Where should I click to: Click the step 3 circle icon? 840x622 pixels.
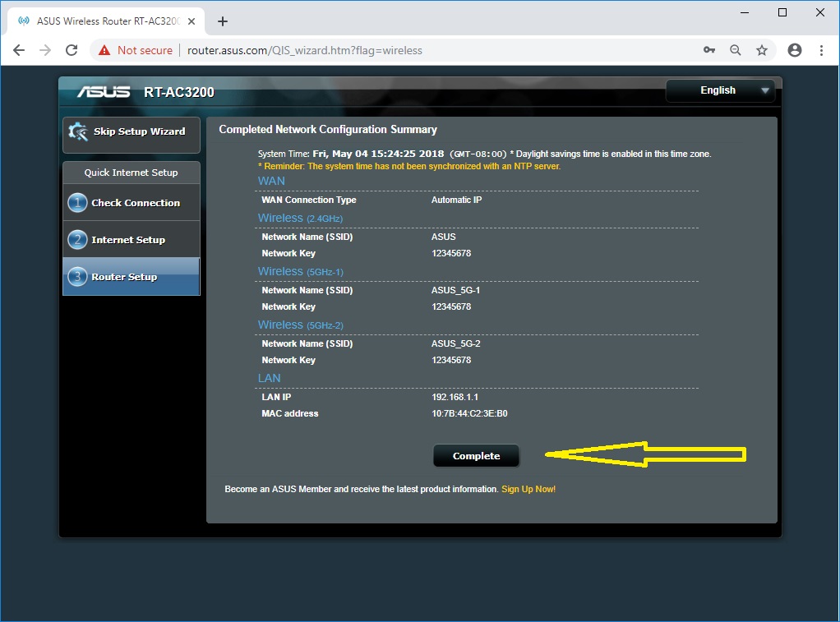point(78,276)
